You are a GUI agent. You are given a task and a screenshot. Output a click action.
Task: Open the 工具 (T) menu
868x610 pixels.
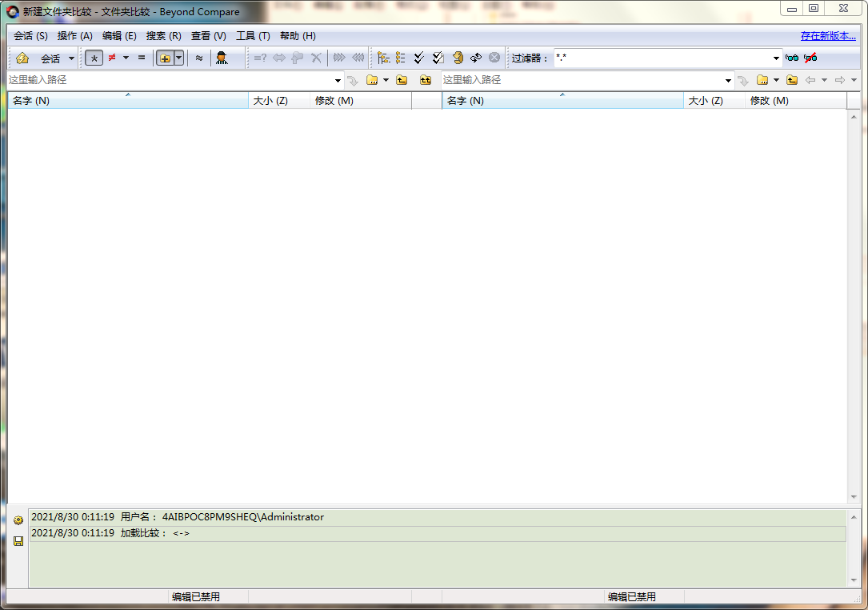(x=253, y=36)
